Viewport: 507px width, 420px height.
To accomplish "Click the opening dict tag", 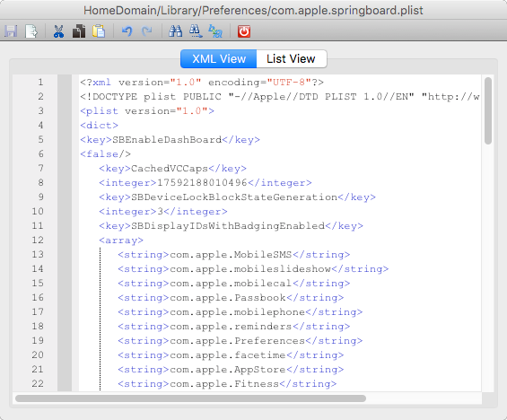I will pyautogui.click(x=100, y=126).
